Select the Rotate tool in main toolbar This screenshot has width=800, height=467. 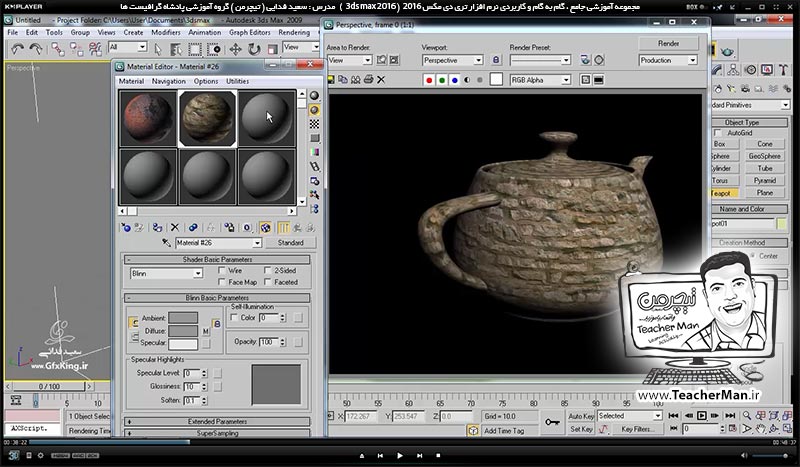(x=254, y=49)
